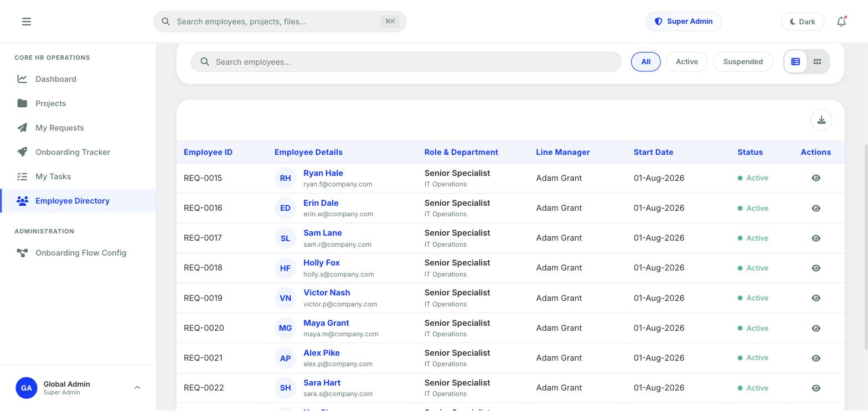868x411 pixels.
Task: Open Onboarding Tracker in sidebar
Action: point(78,152)
